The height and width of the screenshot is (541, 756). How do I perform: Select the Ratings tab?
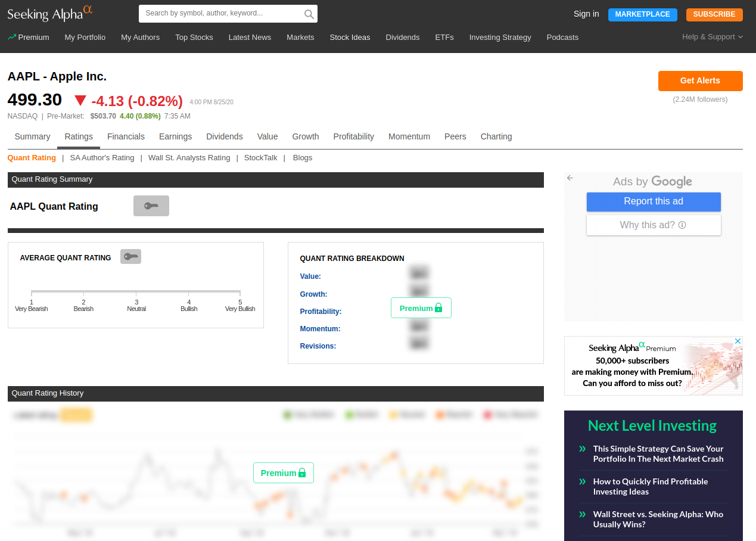79,136
